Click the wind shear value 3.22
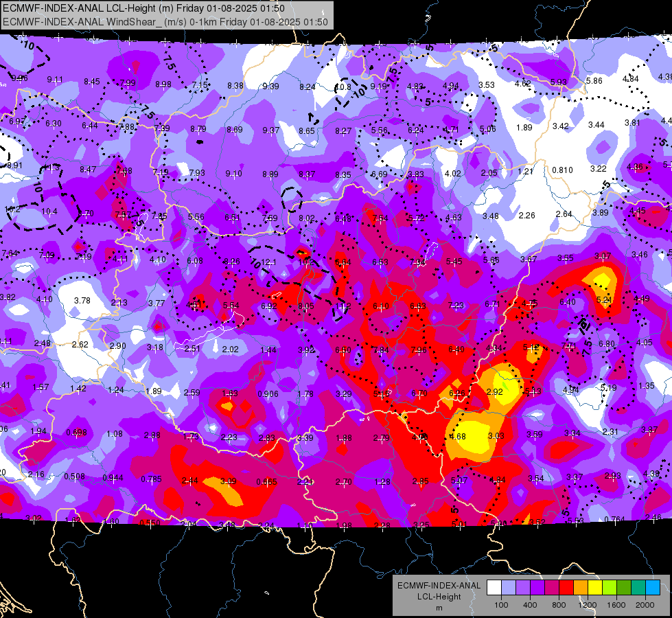 (x=599, y=168)
